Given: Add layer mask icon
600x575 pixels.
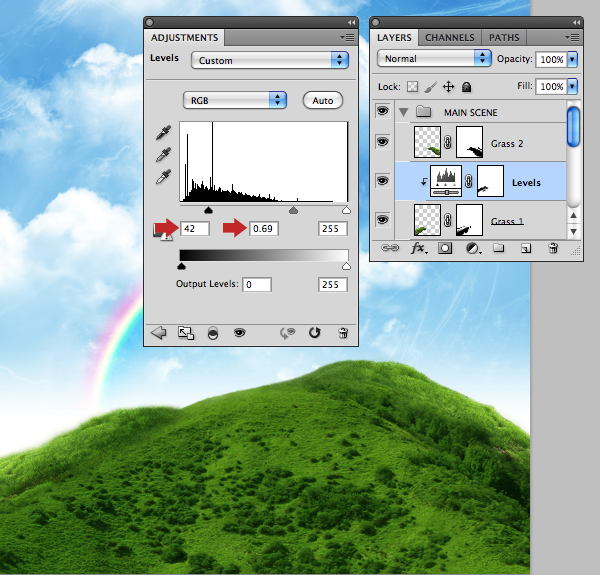Looking at the screenshot, I should (445, 248).
